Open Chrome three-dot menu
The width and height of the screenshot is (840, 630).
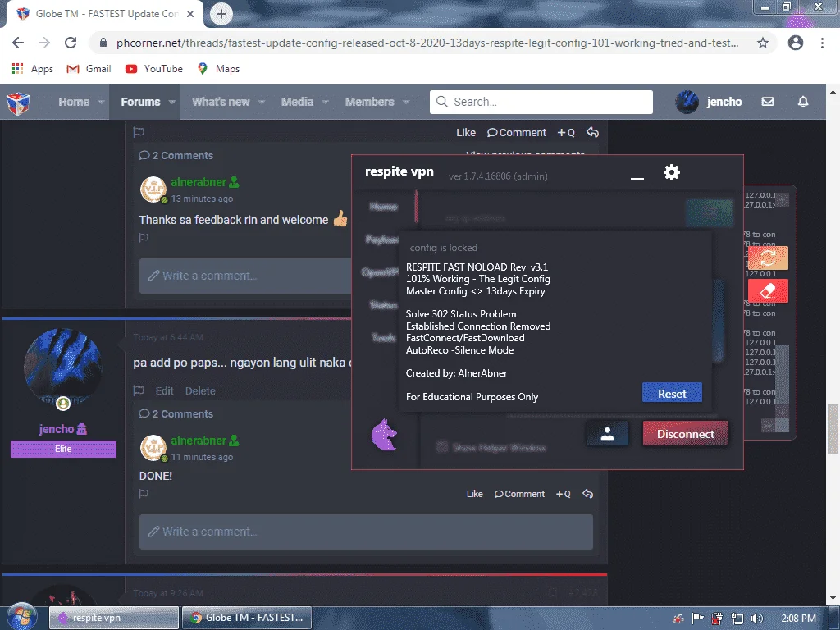(822, 43)
